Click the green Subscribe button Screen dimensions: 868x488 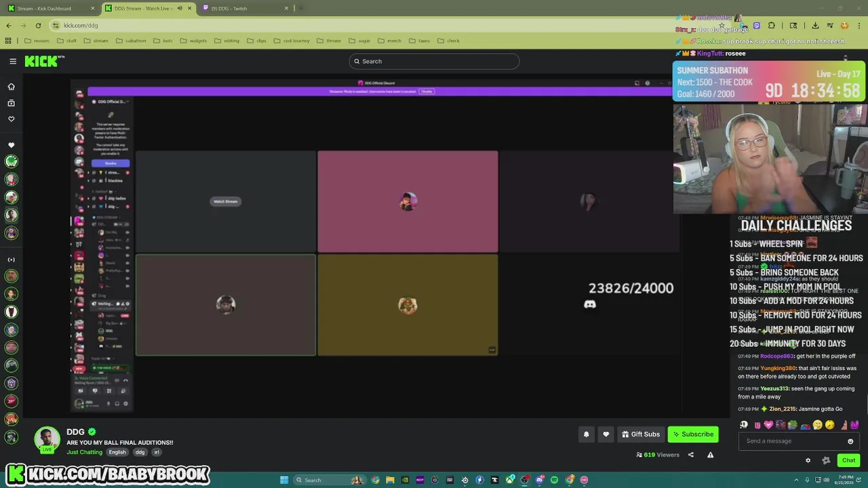(x=693, y=434)
